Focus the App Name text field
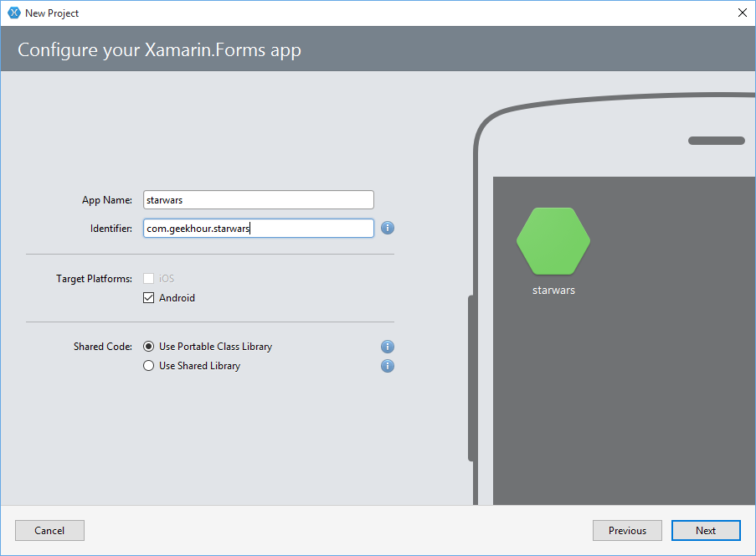The width and height of the screenshot is (756, 556). pyautogui.click(x=259, y=199)
